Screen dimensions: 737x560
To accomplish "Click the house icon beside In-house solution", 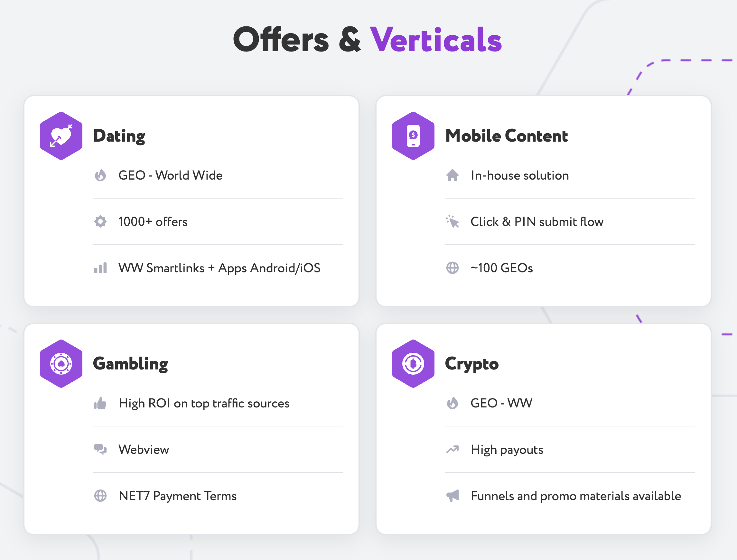I will 452,175.
